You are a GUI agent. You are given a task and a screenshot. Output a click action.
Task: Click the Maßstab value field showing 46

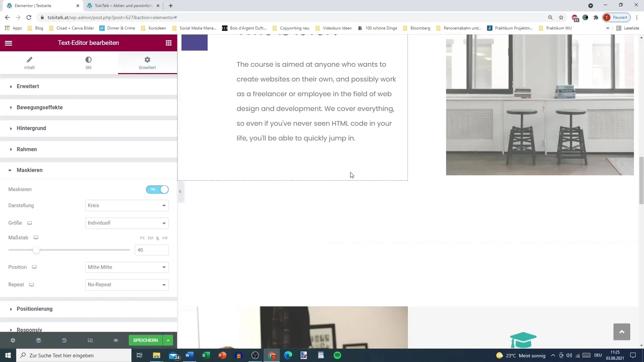(x=152, y=250)
